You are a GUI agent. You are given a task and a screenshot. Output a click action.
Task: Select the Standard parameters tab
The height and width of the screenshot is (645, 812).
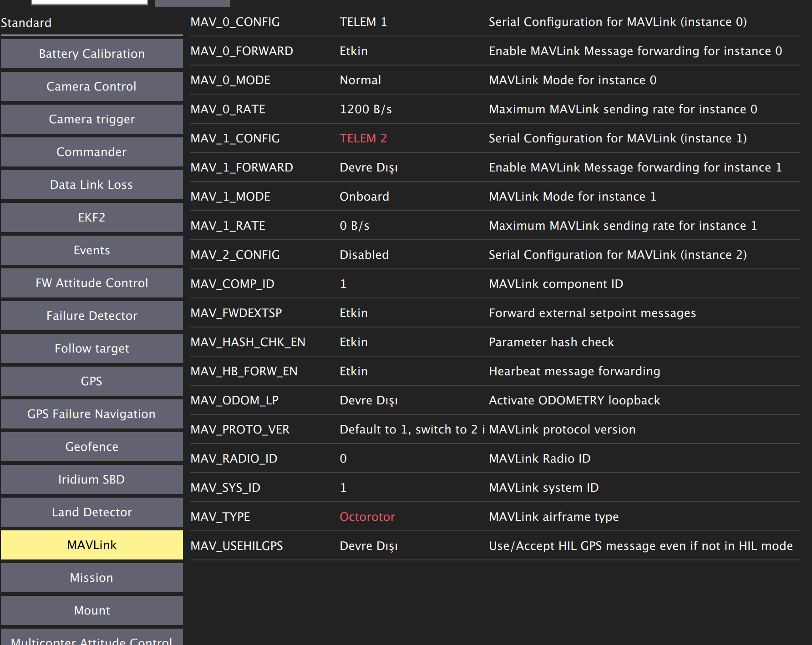tap(26, 22)
